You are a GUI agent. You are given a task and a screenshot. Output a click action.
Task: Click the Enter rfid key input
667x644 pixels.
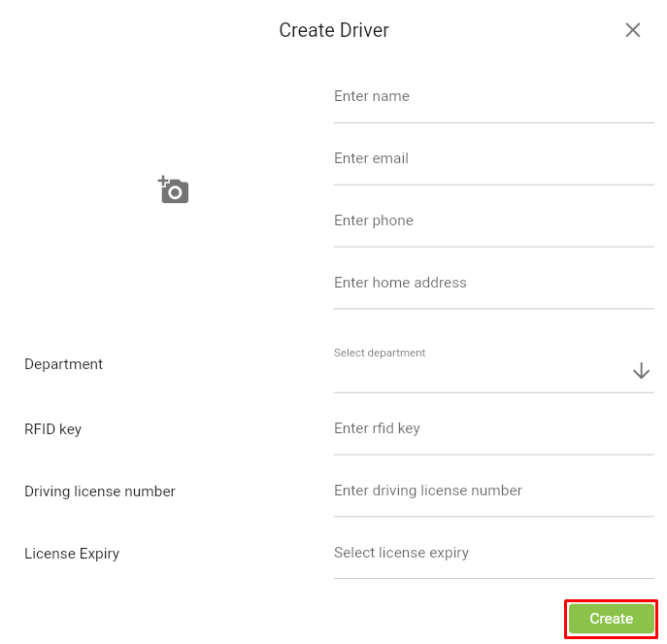493,428
